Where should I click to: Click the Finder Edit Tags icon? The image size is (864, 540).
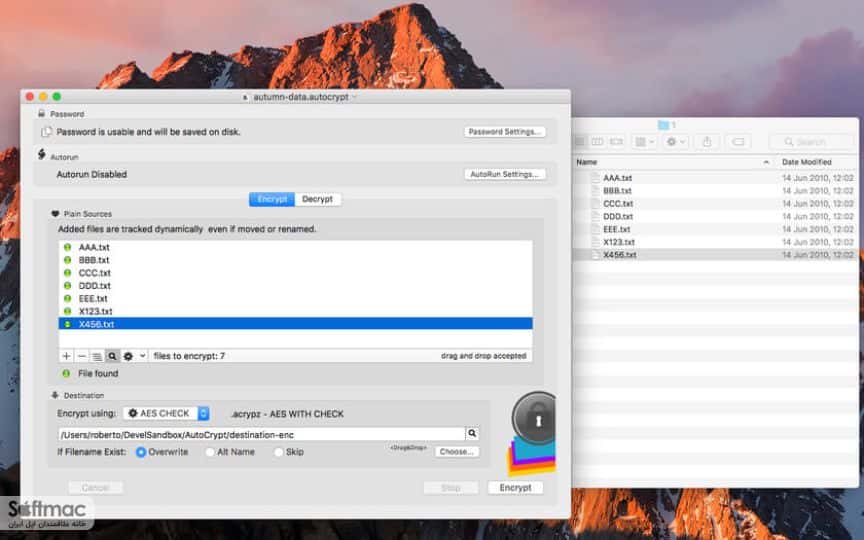pyautogui.click(x=738, y=142)
